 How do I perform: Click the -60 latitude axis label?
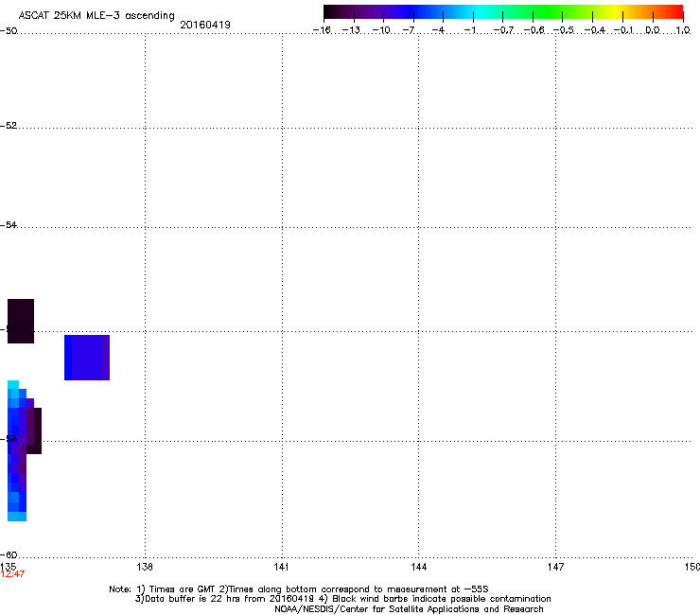pyautogui.click(x=9, y=554)
